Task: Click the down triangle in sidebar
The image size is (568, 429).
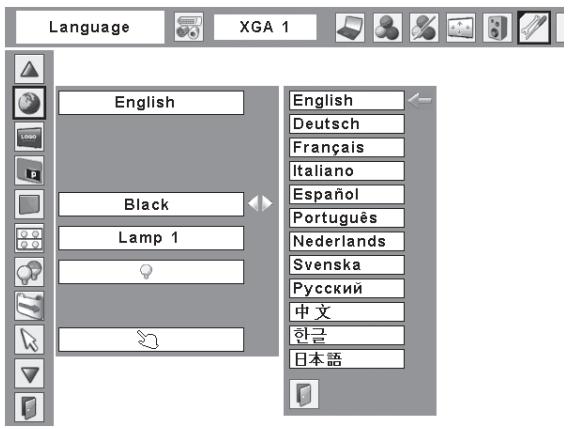Action: [x=29, y=374]
